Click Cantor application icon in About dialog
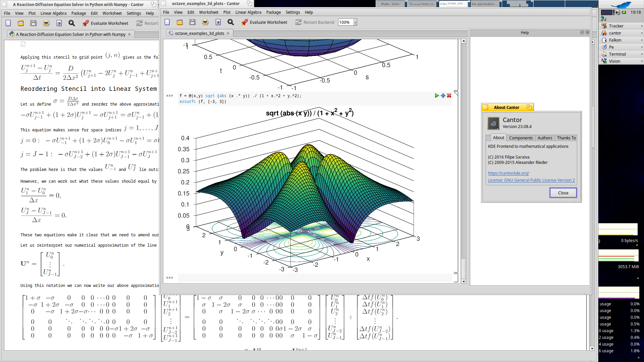 493,123
